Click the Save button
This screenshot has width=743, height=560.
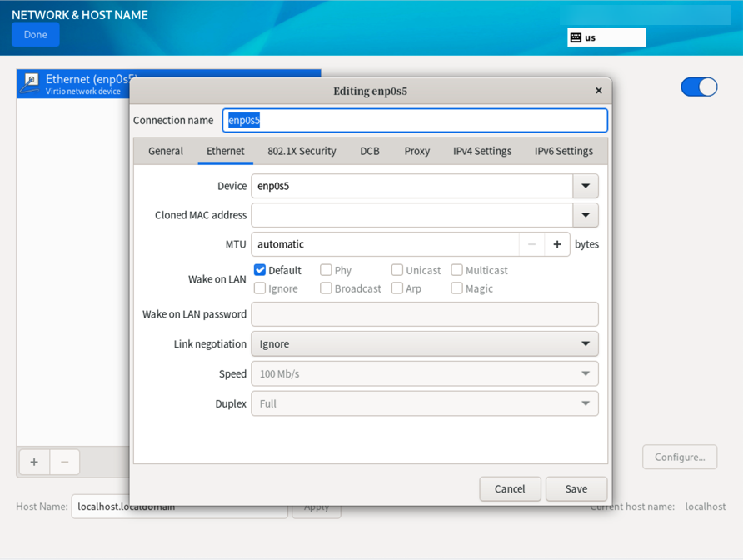[x=576, y=488]
